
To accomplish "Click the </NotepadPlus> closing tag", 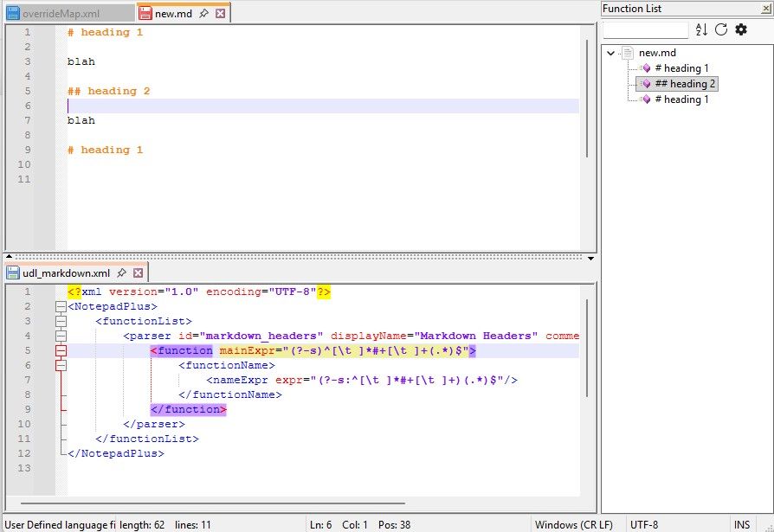I will click(x=116, y=453).
